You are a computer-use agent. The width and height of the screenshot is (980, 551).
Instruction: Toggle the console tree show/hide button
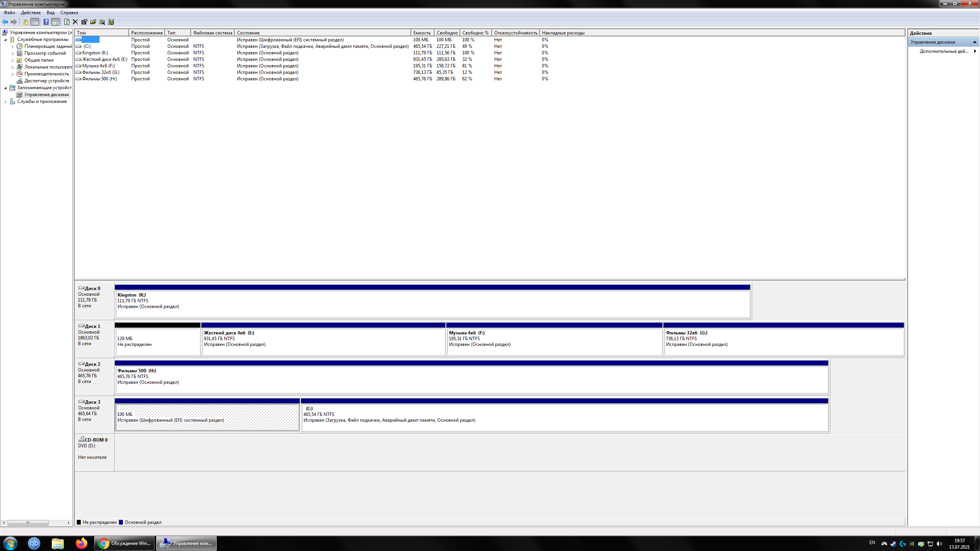click(35, 22)
